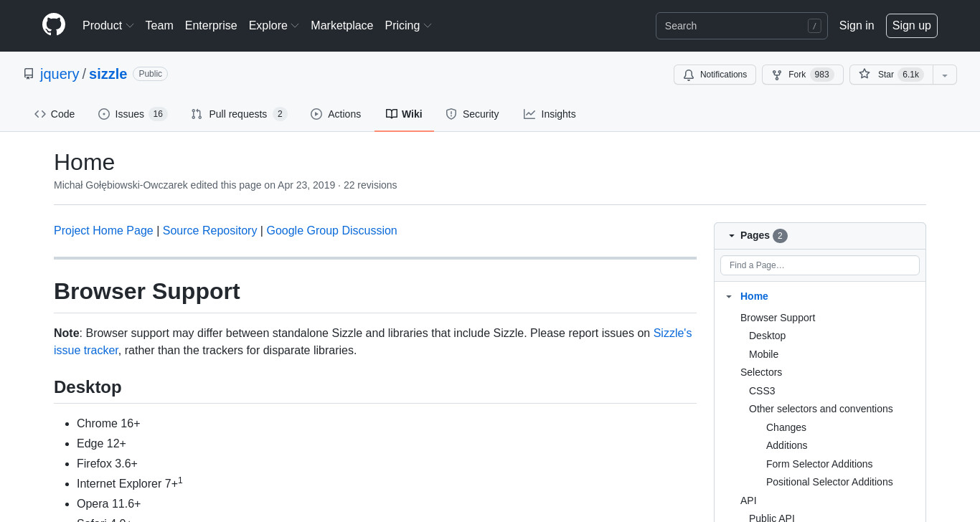Open the Home page in sidebar
The height and width of the screenshot is (522, 980).
click(x=754, y=296)
